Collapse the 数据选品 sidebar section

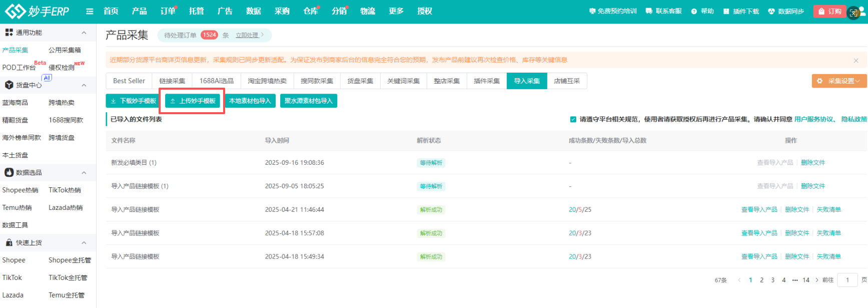(x=84, y=173)
